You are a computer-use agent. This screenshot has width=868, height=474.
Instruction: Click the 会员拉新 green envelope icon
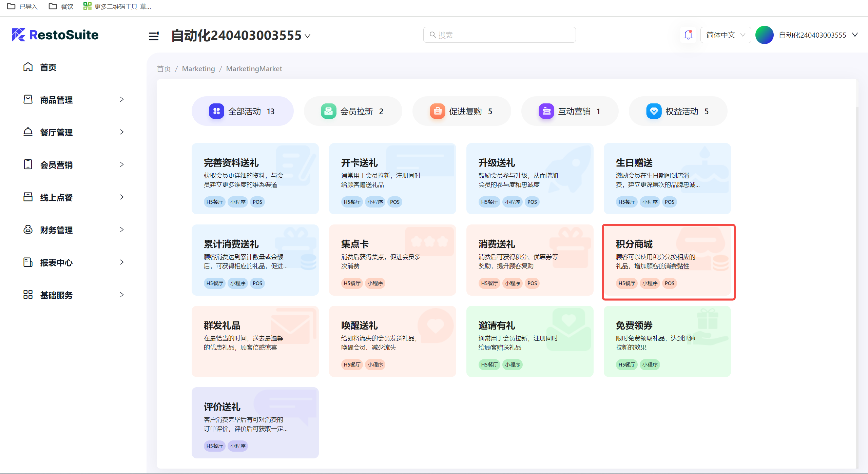click(x=328, y=111)
